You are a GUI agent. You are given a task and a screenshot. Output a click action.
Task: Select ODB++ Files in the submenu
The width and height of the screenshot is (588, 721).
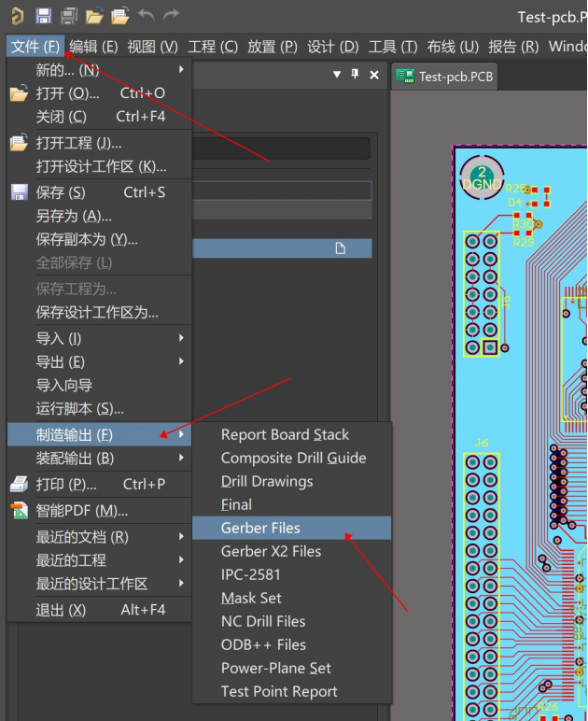(292, 644)
